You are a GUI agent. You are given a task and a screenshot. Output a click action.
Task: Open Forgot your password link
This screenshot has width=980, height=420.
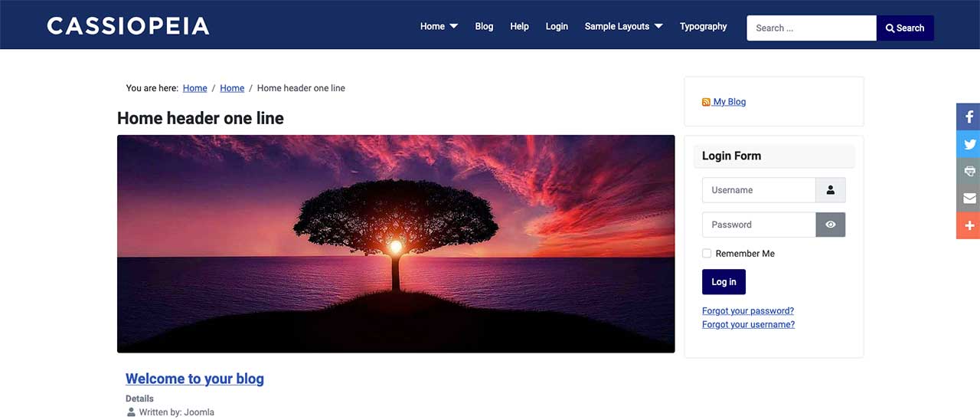(748, 310)
